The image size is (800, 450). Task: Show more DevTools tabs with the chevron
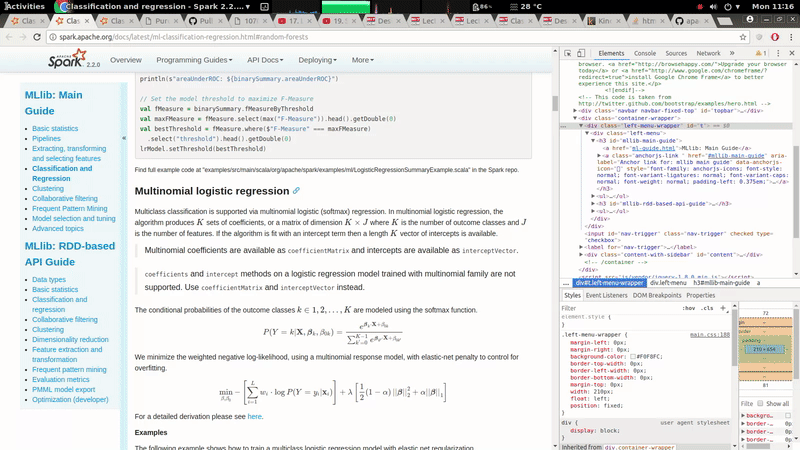pyautogui.click(x=732, y=53)
